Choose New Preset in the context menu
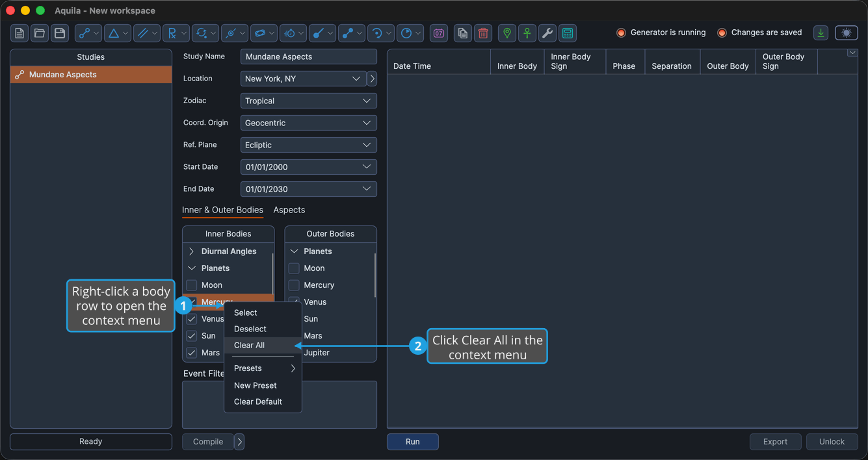The height and width of the screenshot is (460, 868). point(263,385)
